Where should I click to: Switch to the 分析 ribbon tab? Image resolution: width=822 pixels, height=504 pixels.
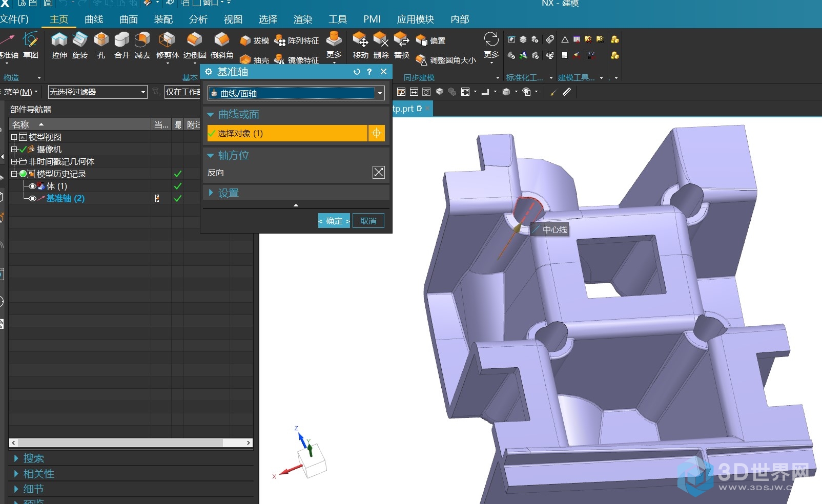click(x=198, y=19)
